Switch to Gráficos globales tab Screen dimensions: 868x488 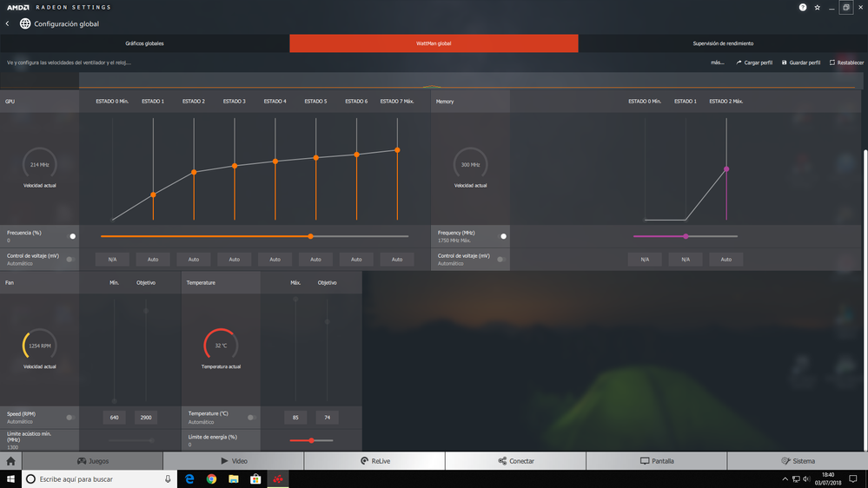coord(144,43)
